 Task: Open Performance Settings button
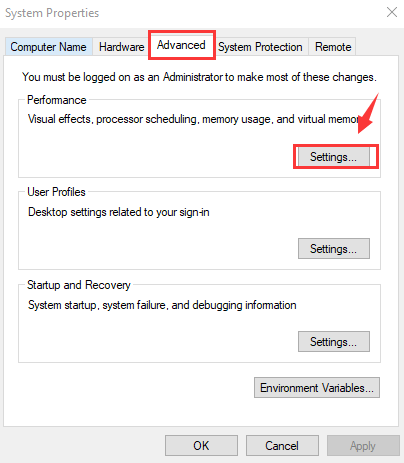[x=334, y=157]
